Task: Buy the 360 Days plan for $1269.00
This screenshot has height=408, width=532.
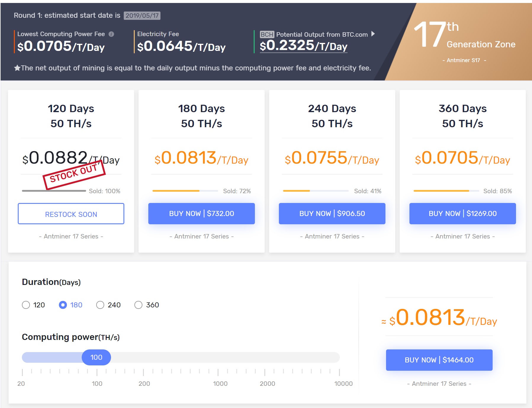Action: coord(463,214)
